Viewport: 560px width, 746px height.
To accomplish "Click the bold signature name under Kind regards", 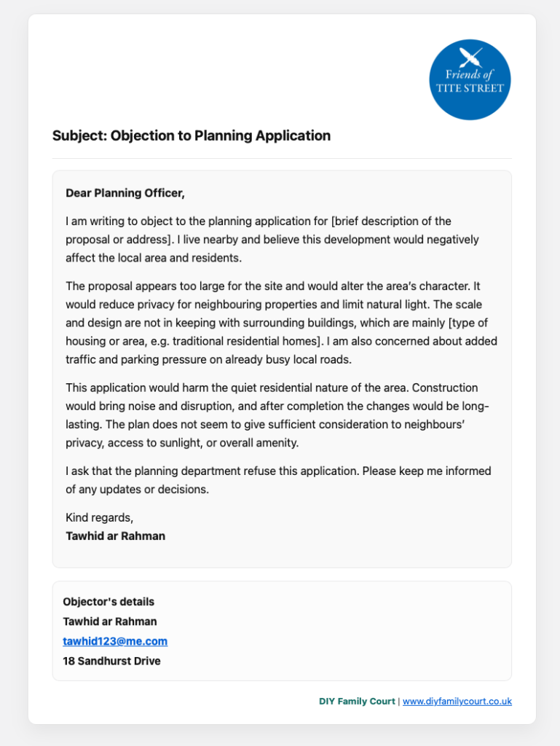I will click(x=115, y=535).
